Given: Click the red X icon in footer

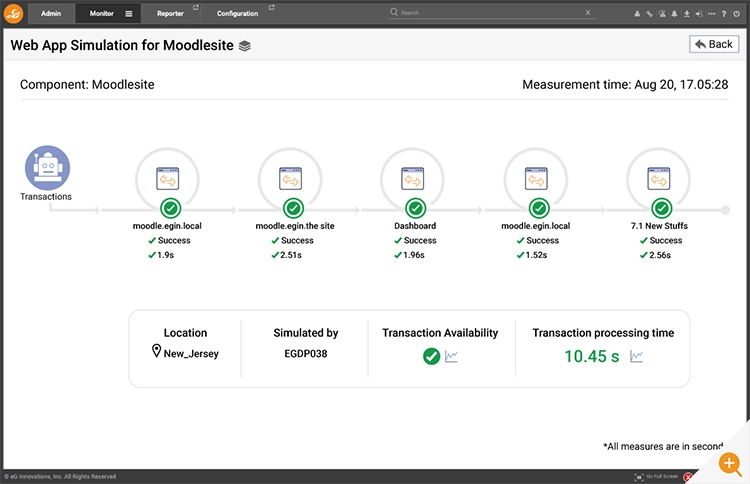Looking at the screenshot, I should [688, 477].
